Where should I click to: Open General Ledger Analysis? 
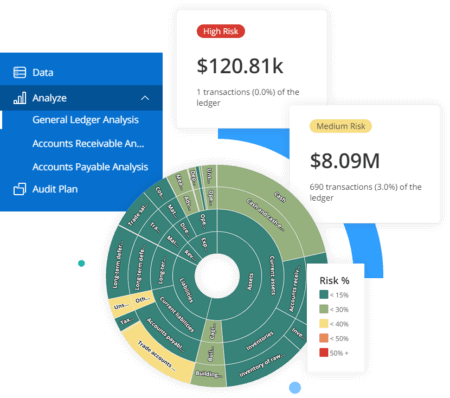click(85, 120)
